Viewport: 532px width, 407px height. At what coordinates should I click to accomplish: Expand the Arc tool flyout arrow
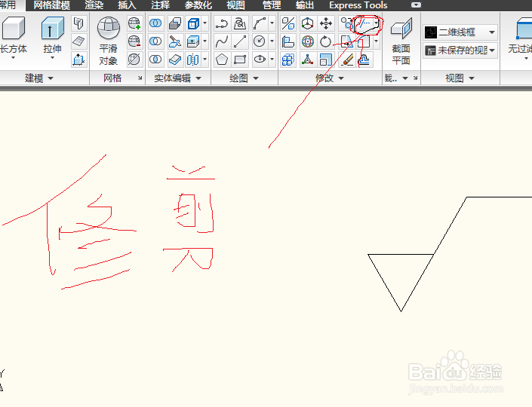272,23
